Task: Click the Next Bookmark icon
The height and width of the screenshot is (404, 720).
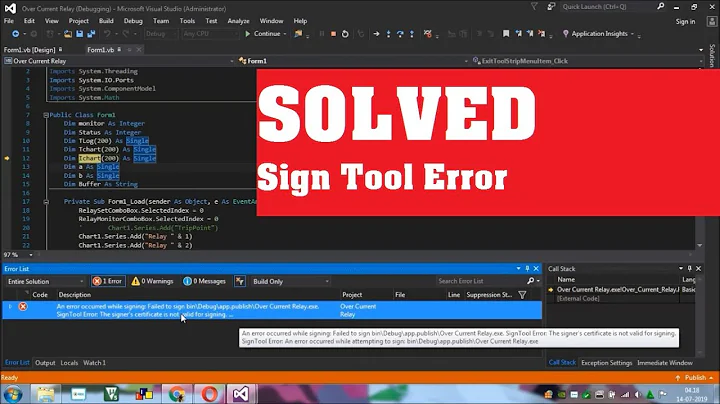Action: click(x=530, y=34)
